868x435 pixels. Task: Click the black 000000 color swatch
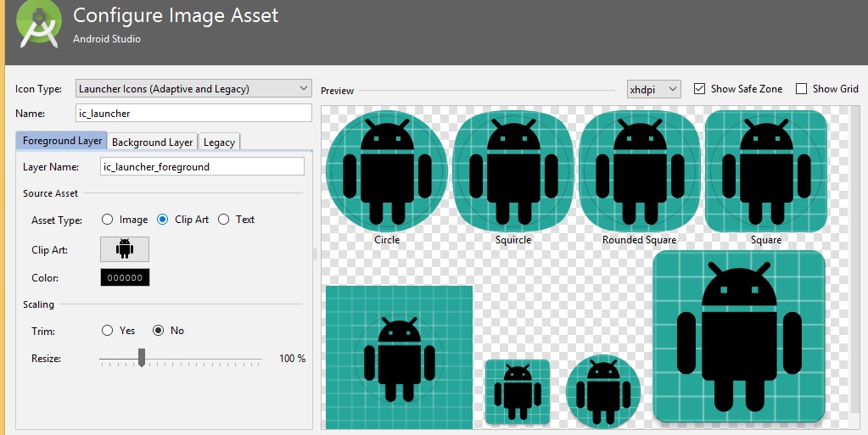click(125, 278)
